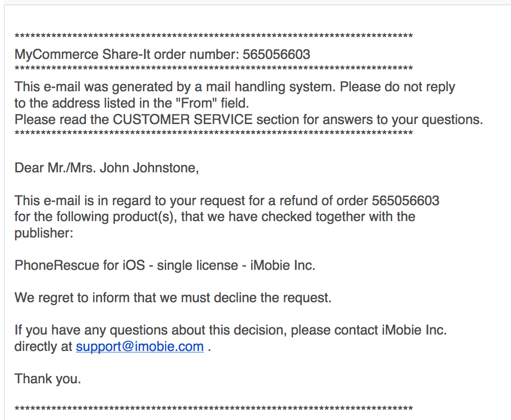Click the "We regret to inform" sentence
This screenshot has height=420, width=511.
tap(173, 297)
